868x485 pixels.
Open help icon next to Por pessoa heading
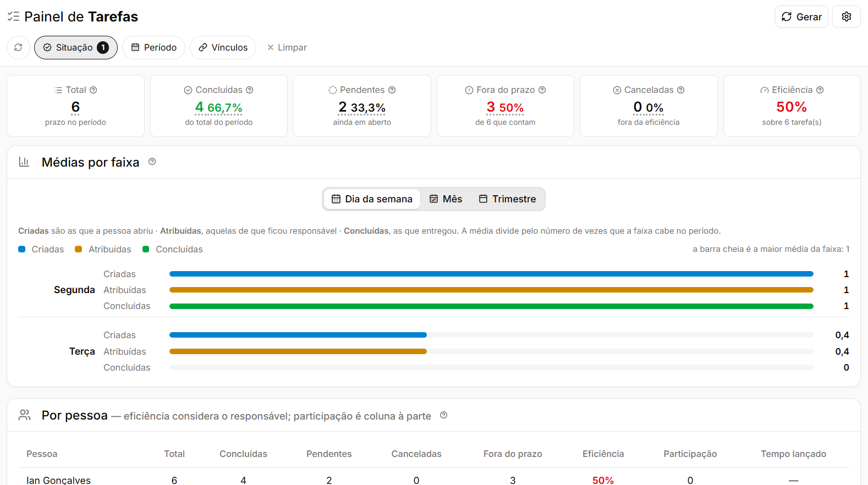point(444,415)
